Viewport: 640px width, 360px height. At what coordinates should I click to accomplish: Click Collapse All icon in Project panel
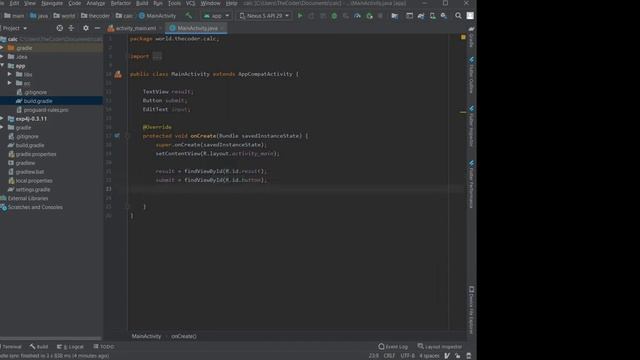coord(71,28)
